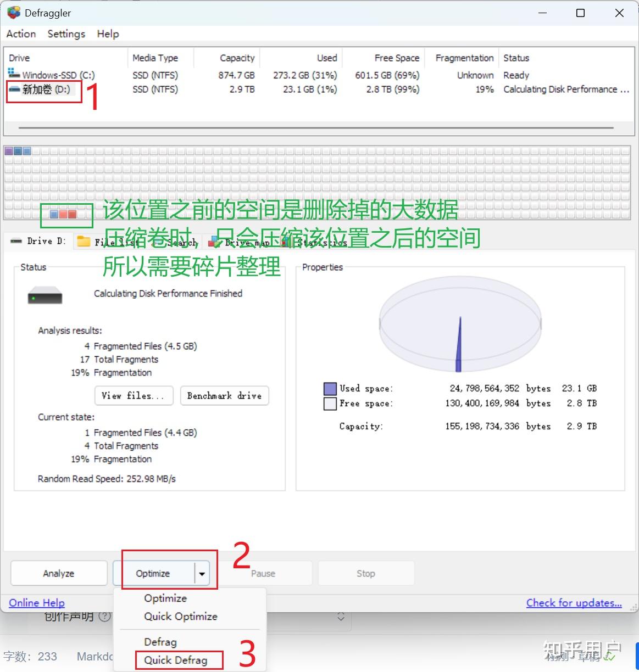Image resolution: width=639 pixels, height=672 pixels.
Task: Click the Calculating Disk Performance status cell
Action: (566, 89)
